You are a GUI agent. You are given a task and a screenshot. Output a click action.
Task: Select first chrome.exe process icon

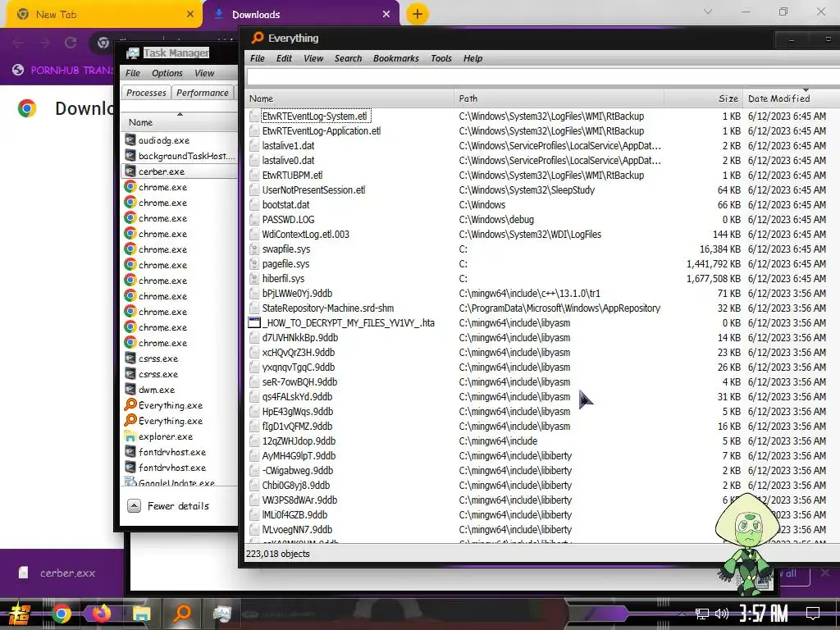[x=130, y=187]
